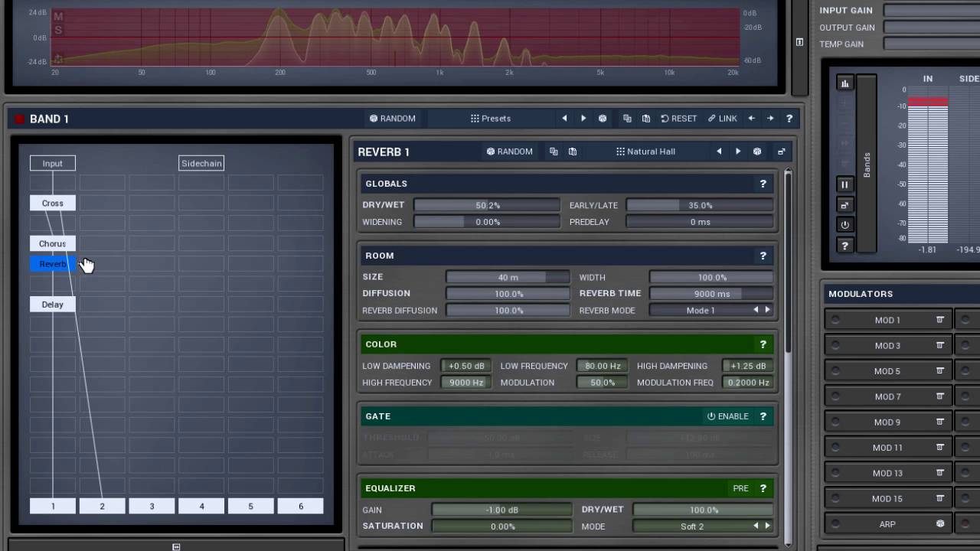Image resolution: width=980 pixels, height=551 pixels.
Task: Open Band 1 Presets list
Action: click(491, 119)
